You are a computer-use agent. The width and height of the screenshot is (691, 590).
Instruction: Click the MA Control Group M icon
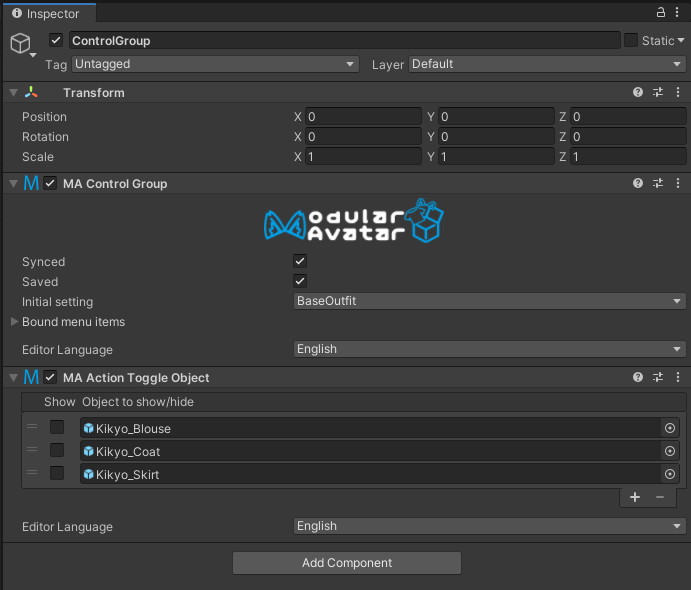click(31, 183)
